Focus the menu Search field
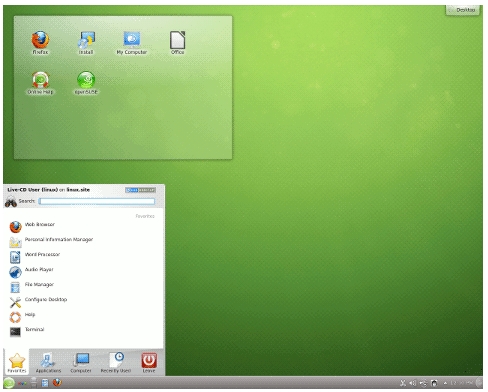The width and height of the screenshot is (488, 392). [x=97, y=201]
